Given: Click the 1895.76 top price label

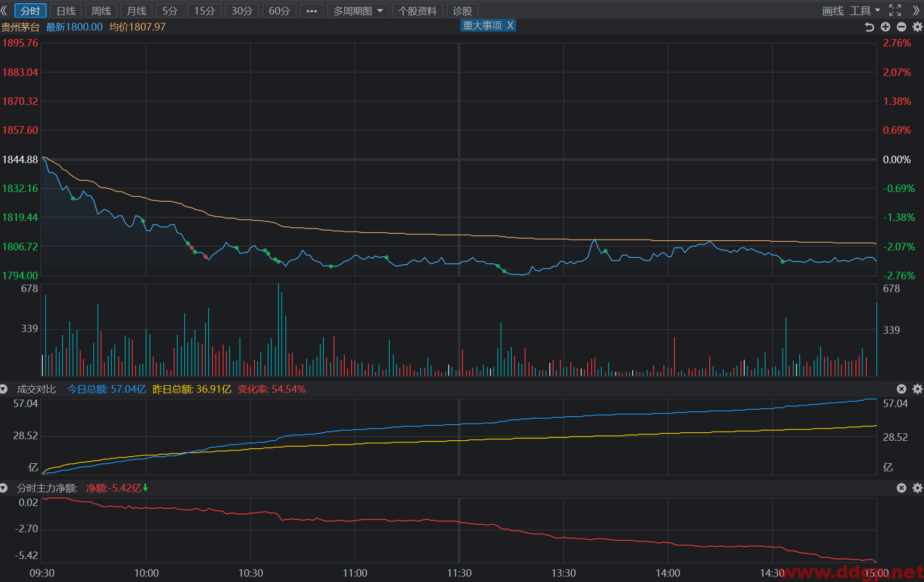Looking at the screenshot, I should point(20,43).
